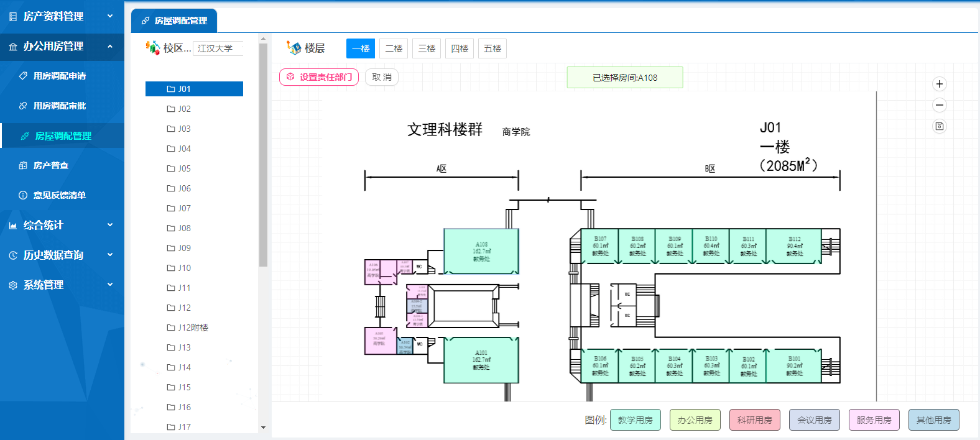
Task: Click the 校区 campus icon
Action: [152, 47]
